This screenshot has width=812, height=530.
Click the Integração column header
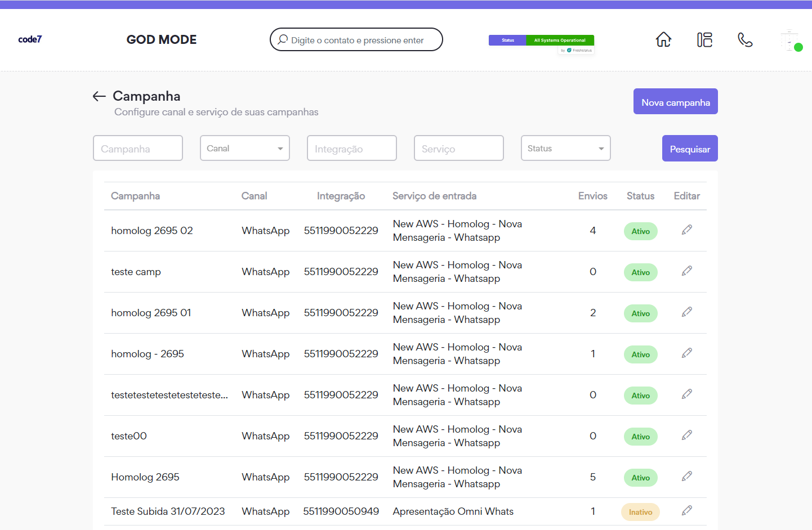(x=341, y=196)
